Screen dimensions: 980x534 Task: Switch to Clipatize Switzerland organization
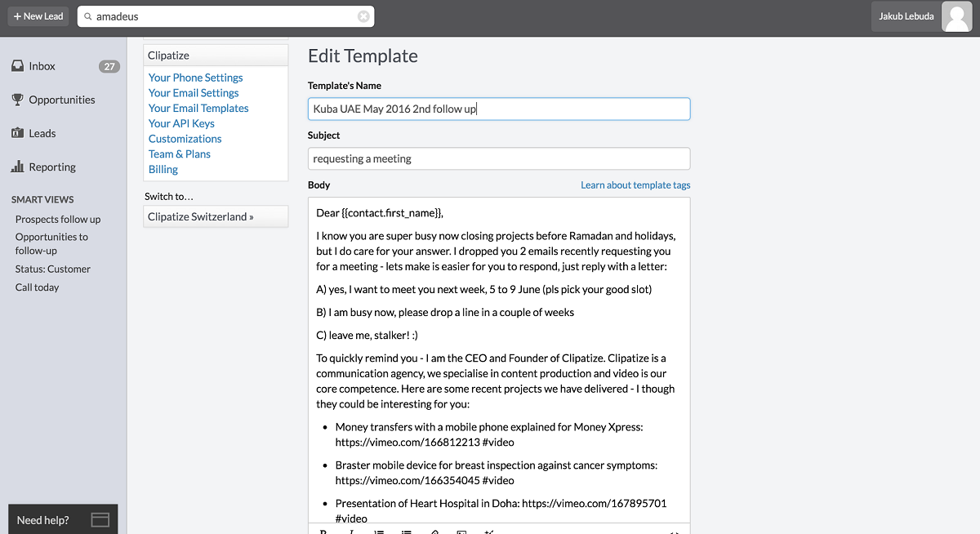coord(201,216)
